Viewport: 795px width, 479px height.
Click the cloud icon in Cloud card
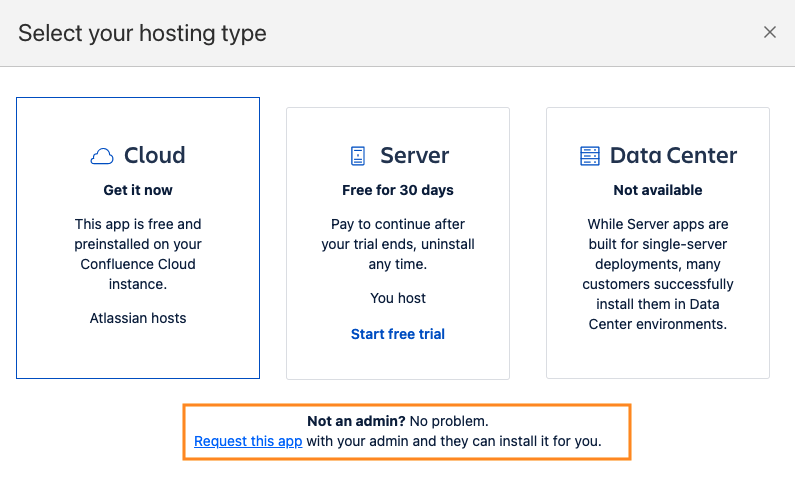(102, 156)
